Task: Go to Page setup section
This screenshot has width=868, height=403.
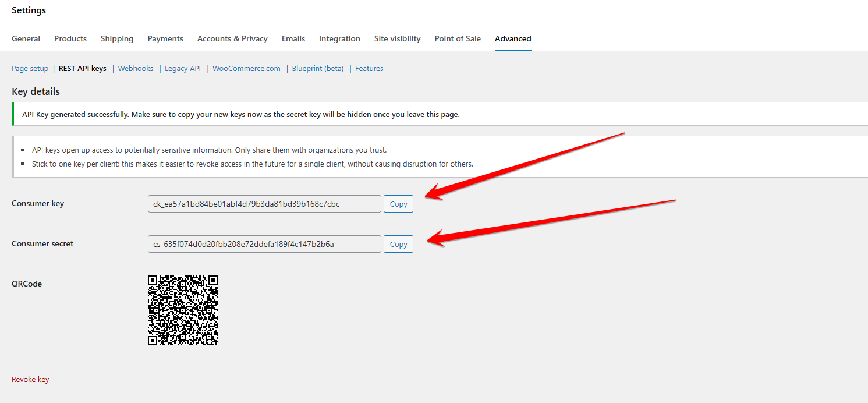Action: point(30,68)
